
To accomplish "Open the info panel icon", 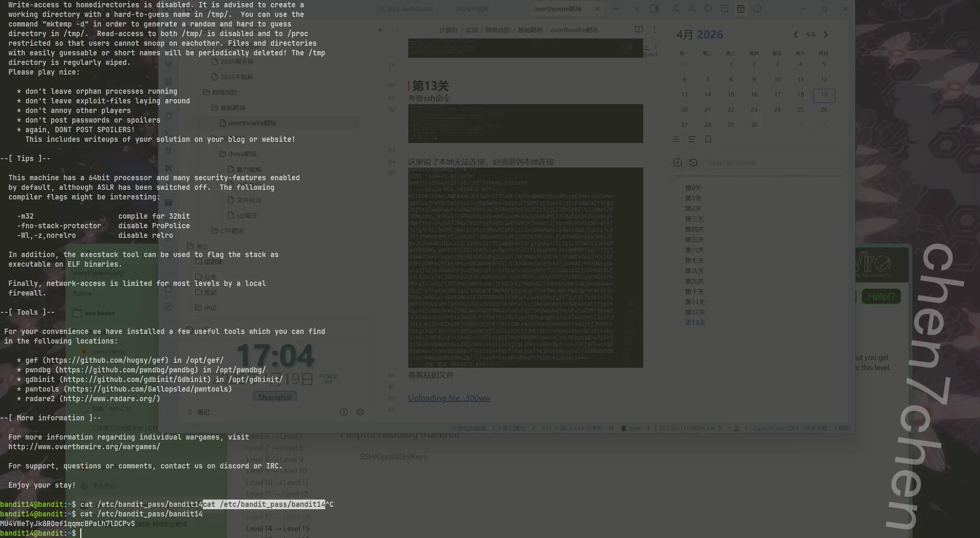I will (x=757, y=8).
